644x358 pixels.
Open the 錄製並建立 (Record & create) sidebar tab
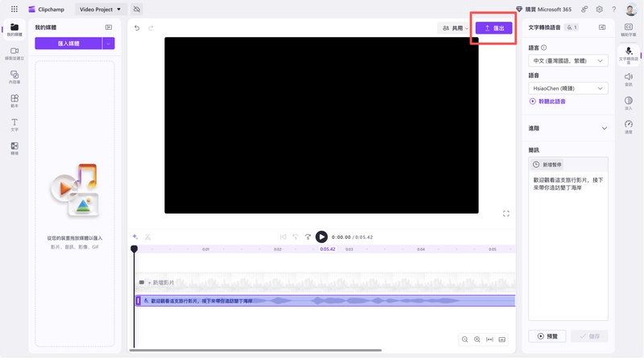tap(14, 54)
